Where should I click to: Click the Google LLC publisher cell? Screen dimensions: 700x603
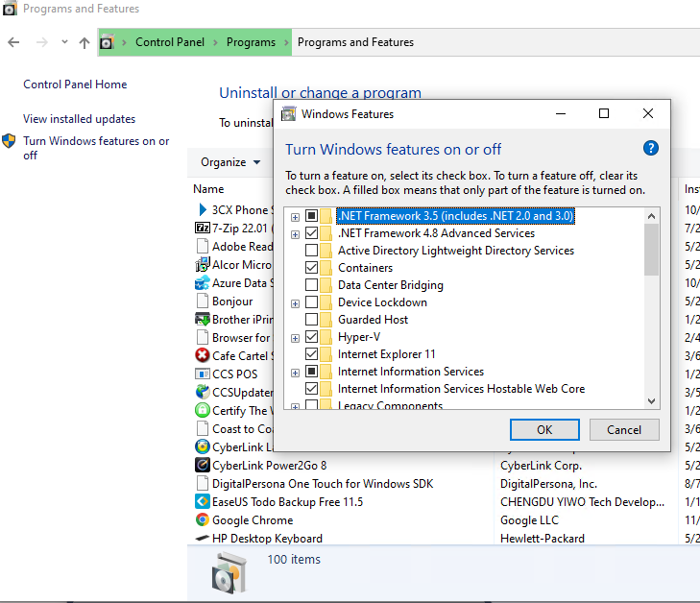pos(529,520)
